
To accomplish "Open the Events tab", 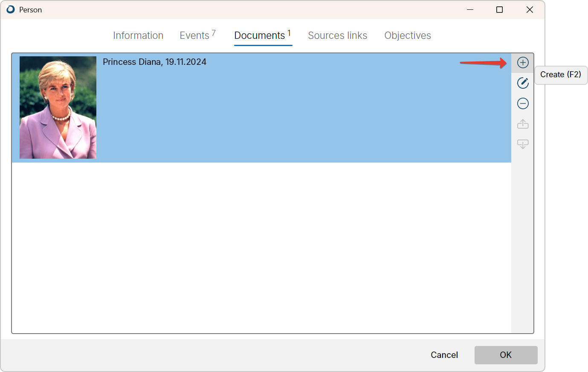I will pos(194,35).
